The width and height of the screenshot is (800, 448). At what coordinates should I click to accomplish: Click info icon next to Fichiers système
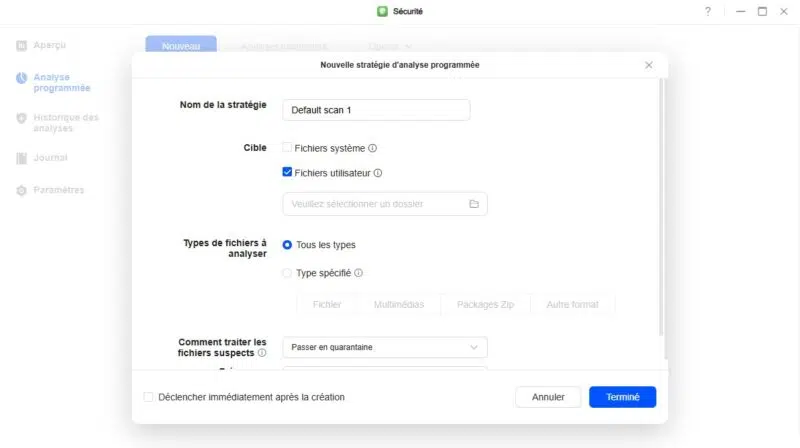tap(373, 148)
